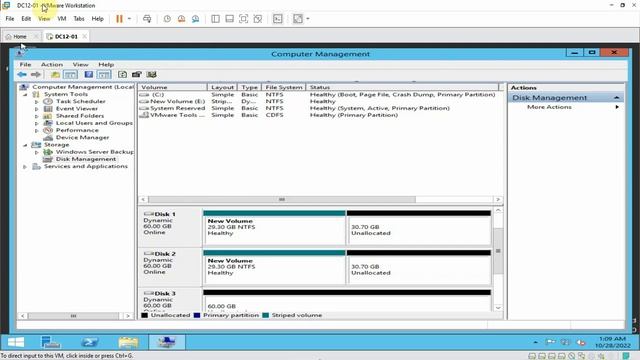
Task: Select Device Manager in the tree
Action: (82, 138)
